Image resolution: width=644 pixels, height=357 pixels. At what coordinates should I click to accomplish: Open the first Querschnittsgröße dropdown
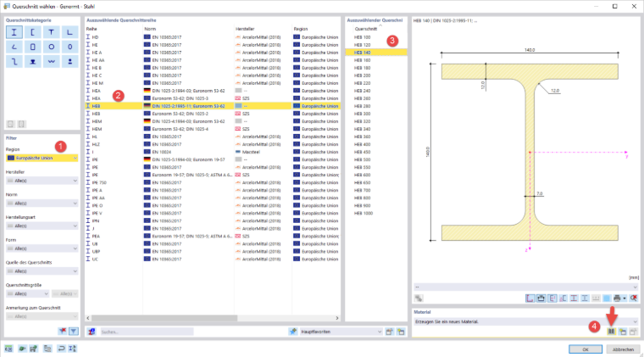(x=27, y=293)
